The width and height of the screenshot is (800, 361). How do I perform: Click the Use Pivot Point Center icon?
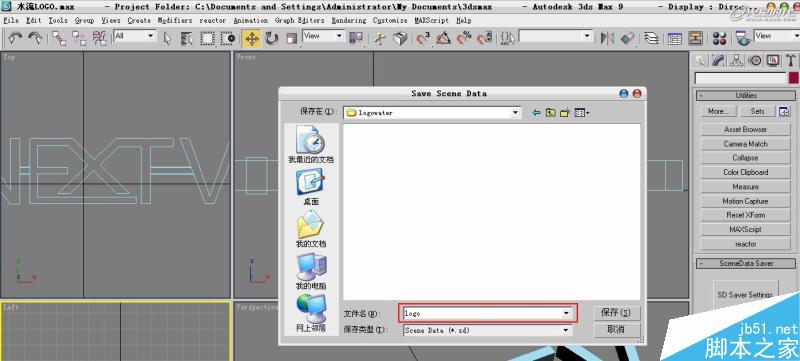pos(356,38)
